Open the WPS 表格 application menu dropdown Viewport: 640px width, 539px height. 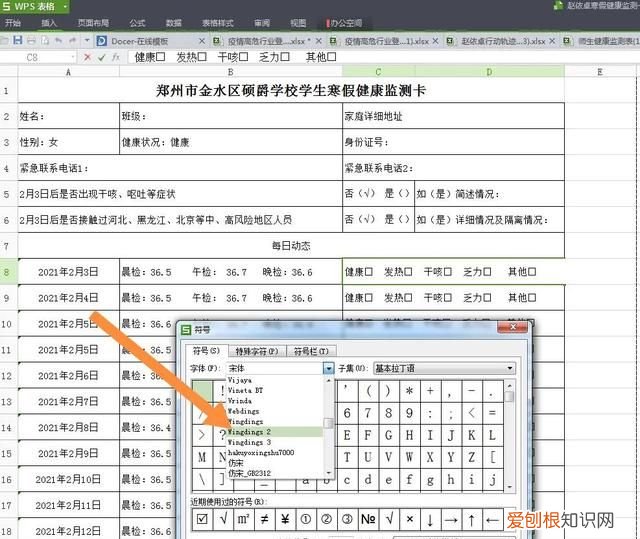tap(65, 7)
